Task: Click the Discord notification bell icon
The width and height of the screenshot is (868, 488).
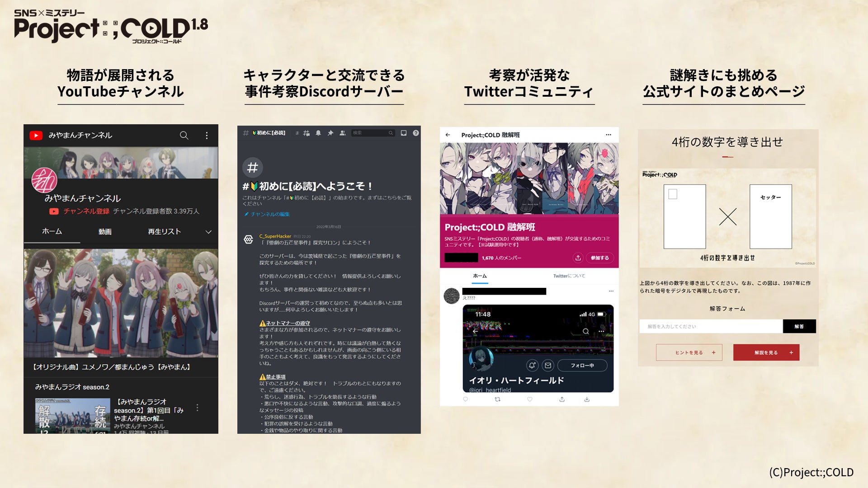Action: point(318,133)
